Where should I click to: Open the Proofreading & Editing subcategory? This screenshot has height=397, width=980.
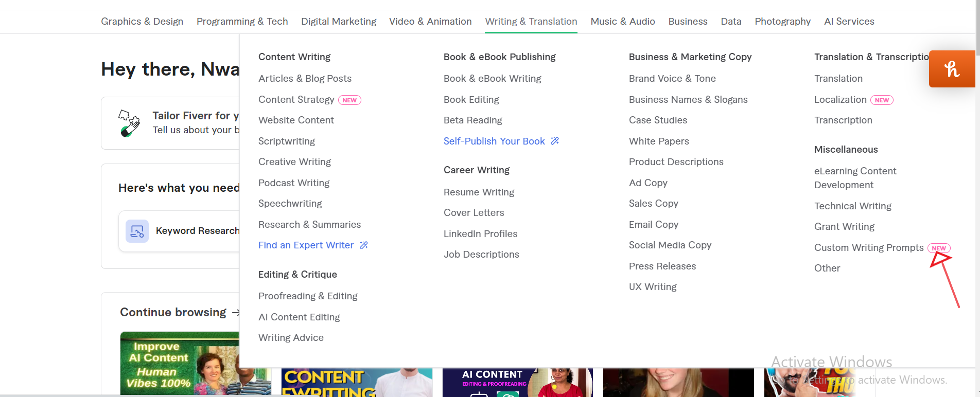tap(308, 296)
